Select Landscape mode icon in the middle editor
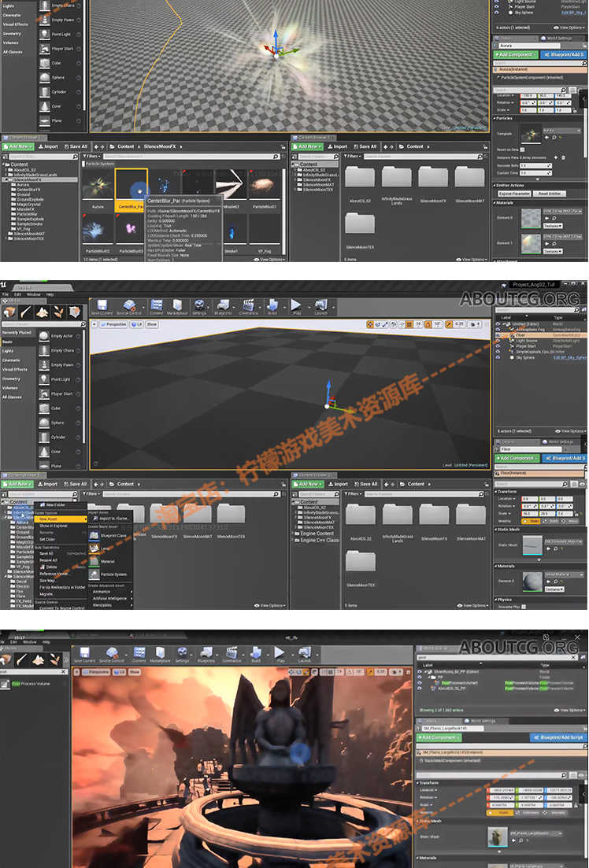This screenshot has width=589, height=868. pyautogui.click(x=42, y=312)
